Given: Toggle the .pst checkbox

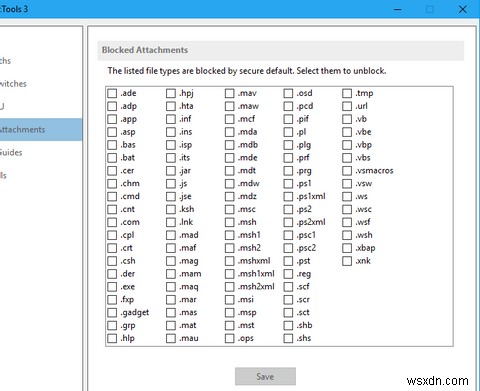Looking at the screenshot, I should point(288,261).
